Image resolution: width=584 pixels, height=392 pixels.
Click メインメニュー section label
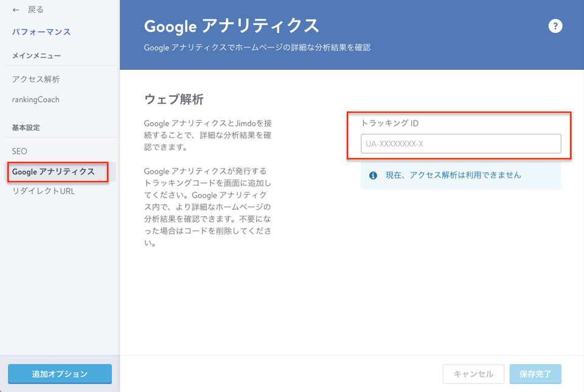pyautogui.click(x=36, y=56)
